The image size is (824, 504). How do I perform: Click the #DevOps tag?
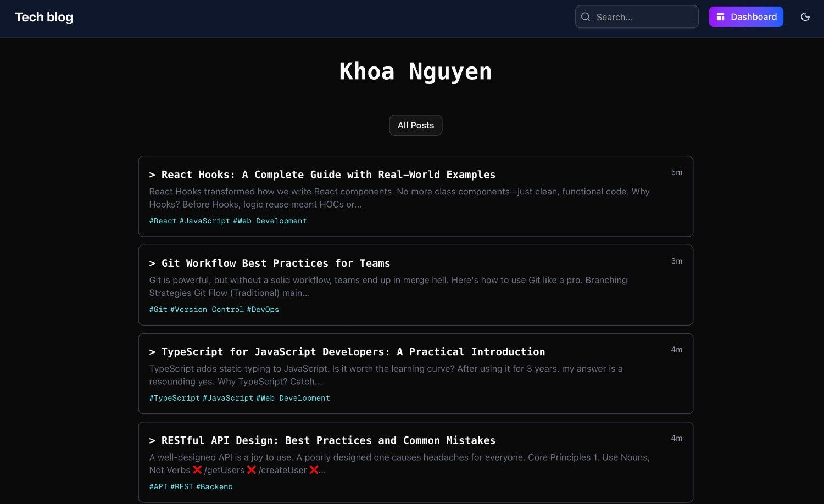click(x=263, y=309)
